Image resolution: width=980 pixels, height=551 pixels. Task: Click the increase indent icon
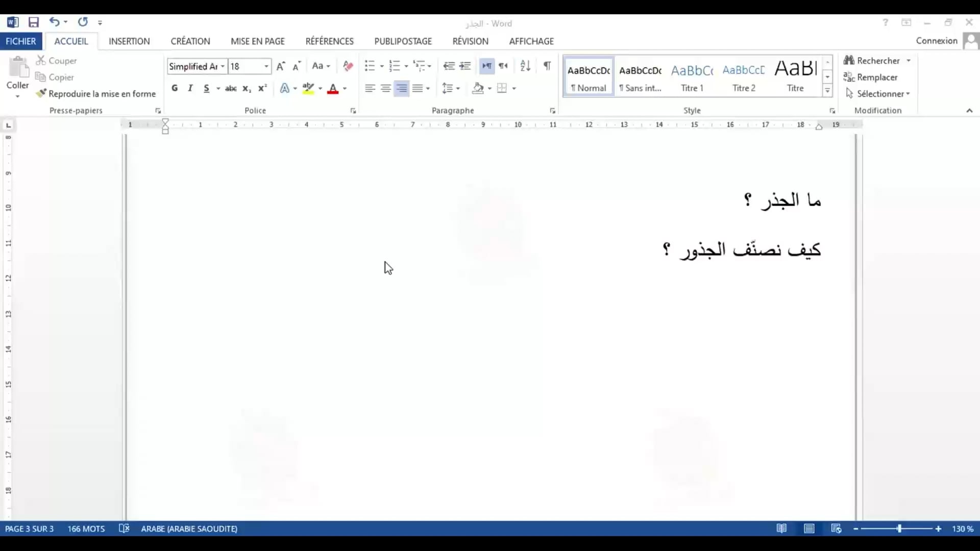[x=465, y=66]
